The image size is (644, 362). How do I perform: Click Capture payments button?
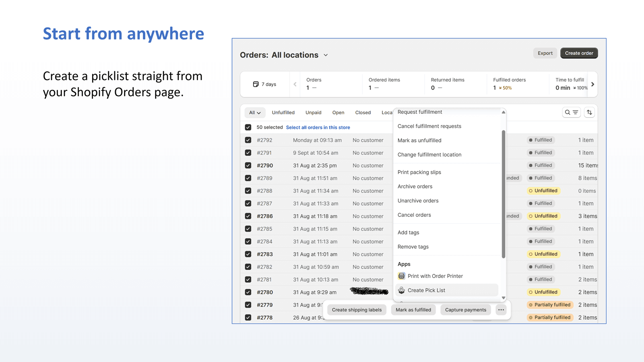466,310
